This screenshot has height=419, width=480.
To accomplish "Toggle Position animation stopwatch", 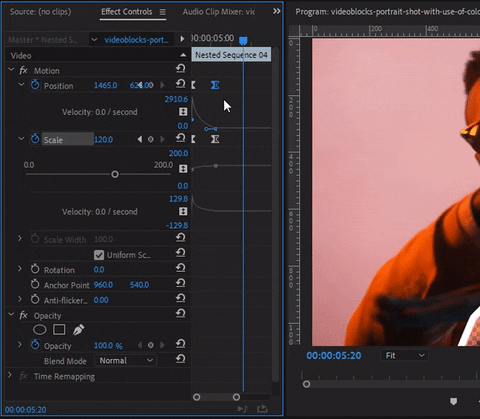I will (35, 85).
